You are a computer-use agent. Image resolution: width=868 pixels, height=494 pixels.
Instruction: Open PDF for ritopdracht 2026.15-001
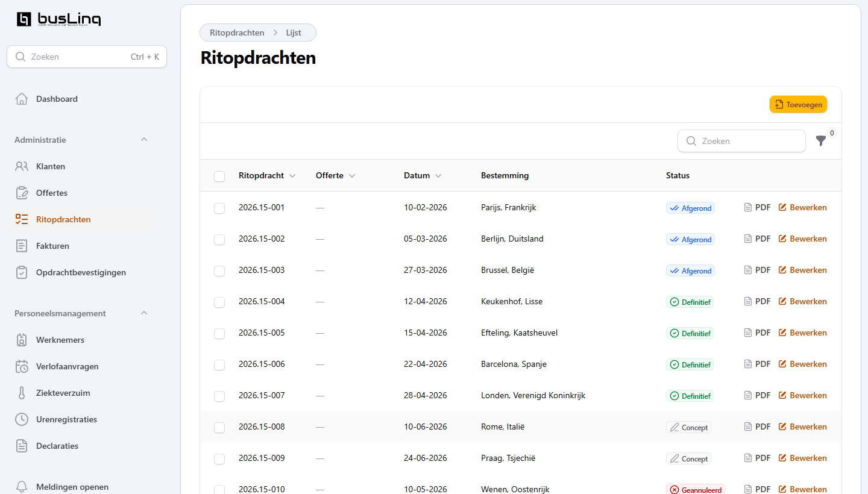click(x=757, y=207)
